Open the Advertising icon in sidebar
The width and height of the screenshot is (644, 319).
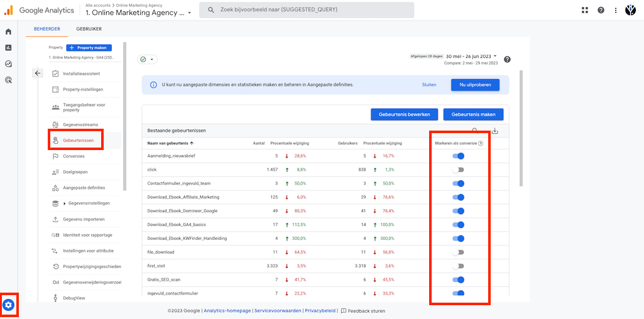(x=8, y=80)
